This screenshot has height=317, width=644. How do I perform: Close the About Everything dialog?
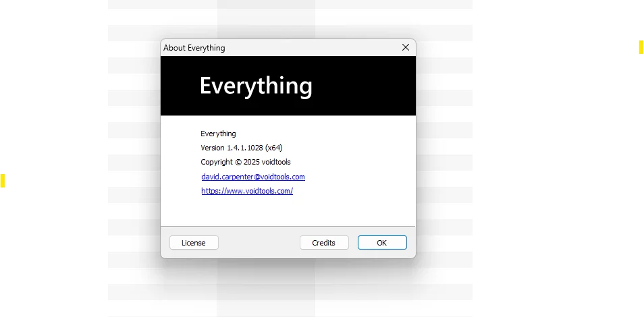point(406,47)
